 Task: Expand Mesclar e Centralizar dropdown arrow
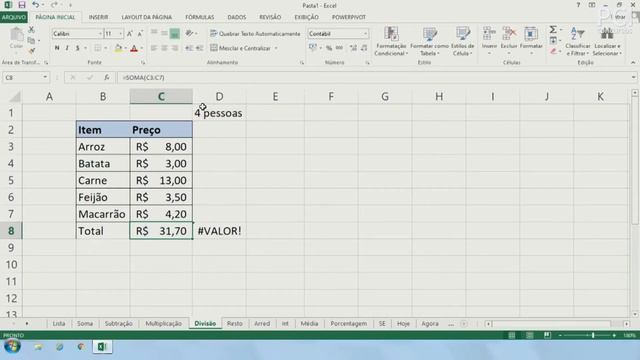(x=276, y=48)
